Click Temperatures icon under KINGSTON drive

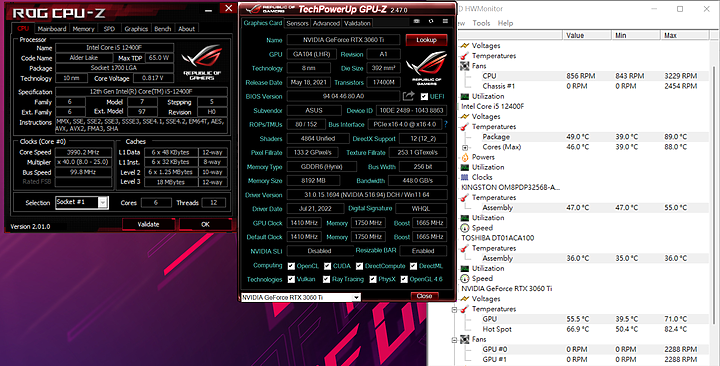click(465, 197)
